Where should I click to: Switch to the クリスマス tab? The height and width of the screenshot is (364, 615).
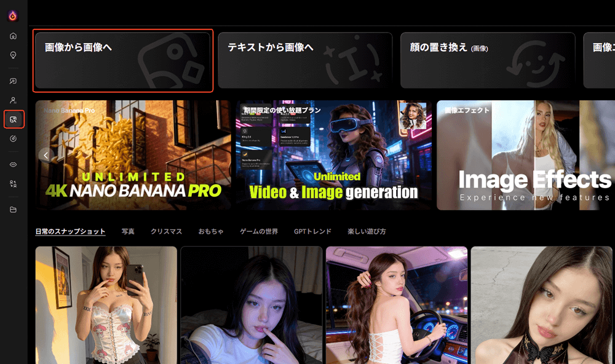coord(167,232)
